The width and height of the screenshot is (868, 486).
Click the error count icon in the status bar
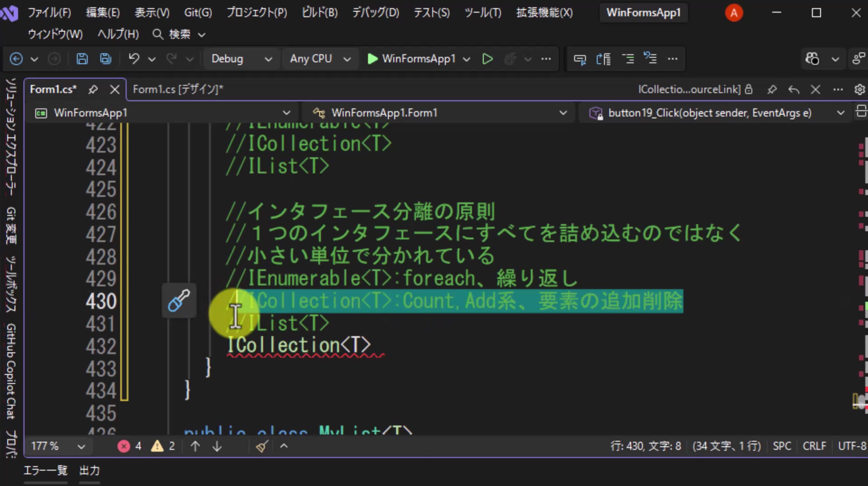click(x=123, y=446)
